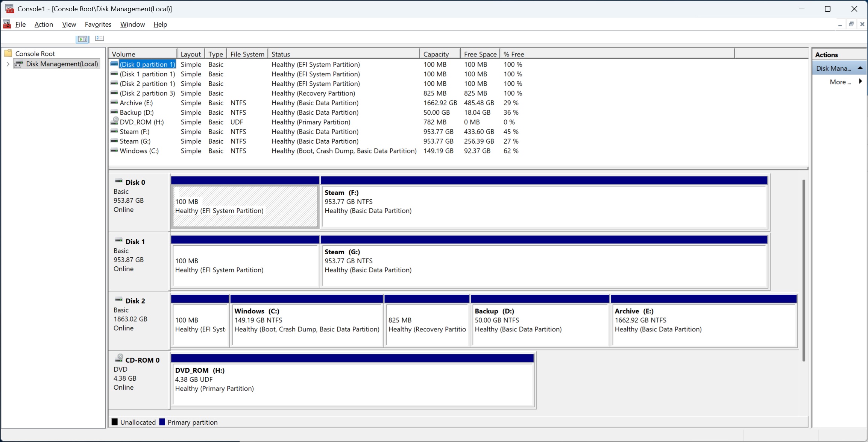Select Disk 2's 100 MB EFI partition block
Image resolution: width=868 pixels, height=442 pixels.
click(200, 320)
